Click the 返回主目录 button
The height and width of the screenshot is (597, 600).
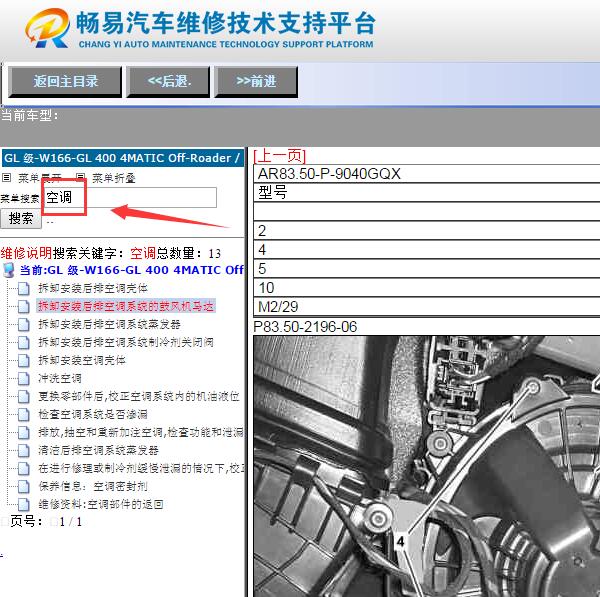tap(65, 82)
